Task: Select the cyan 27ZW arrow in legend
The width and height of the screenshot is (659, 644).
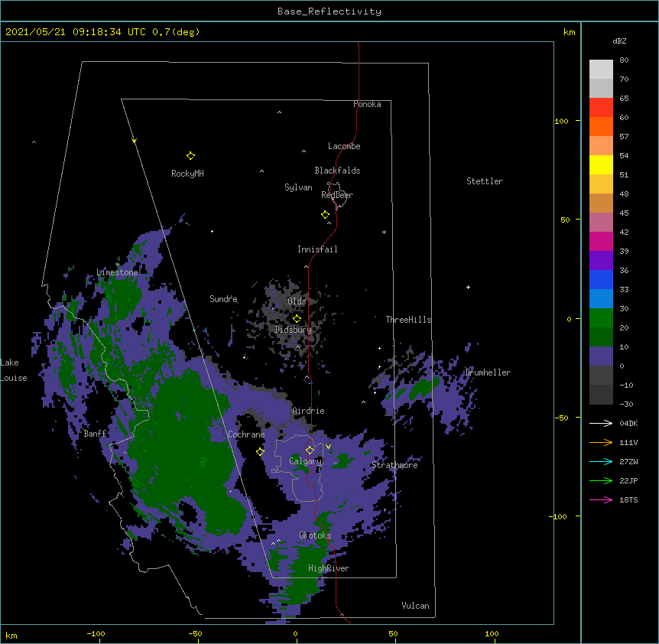Action: [x=601, y=461]
